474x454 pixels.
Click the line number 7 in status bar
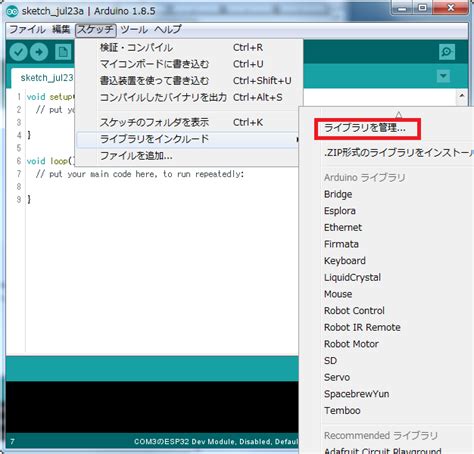(12, 442)
